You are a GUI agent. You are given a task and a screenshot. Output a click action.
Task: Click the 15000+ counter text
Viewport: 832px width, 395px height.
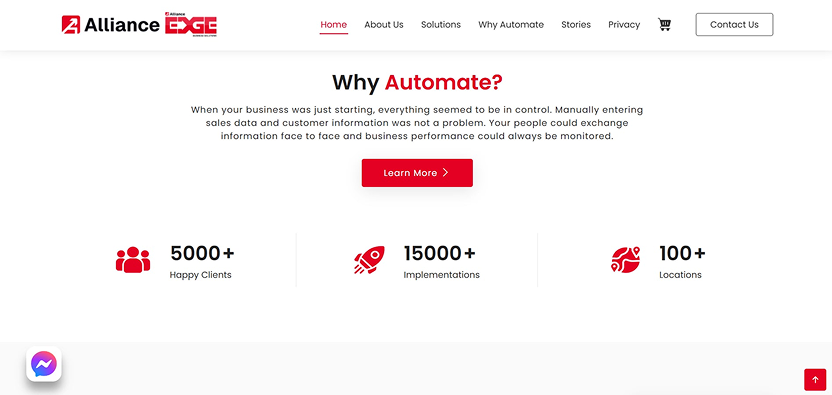click(x=439, y=253)
